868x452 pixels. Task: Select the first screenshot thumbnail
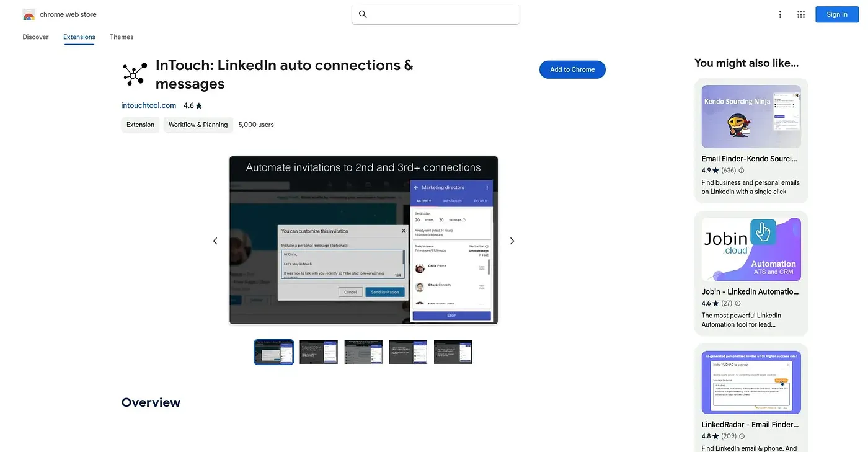(274, 352)
